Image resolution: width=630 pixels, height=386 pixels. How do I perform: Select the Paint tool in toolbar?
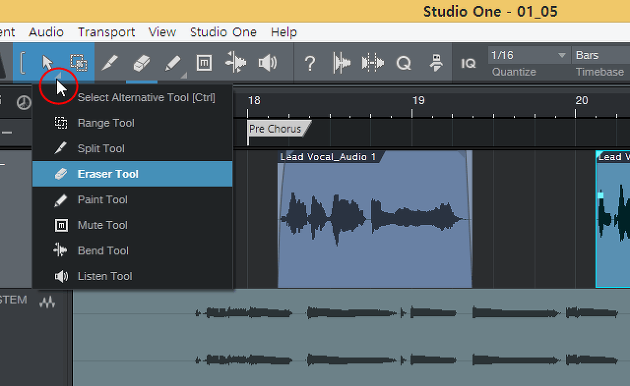point(173,63)
